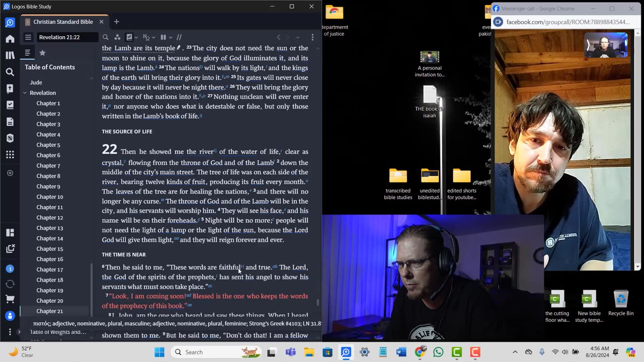Click the facebook.com address bar in Chrome
This screenshot has height=362, width=644.
pyautogui.click(x=568, y=22)
